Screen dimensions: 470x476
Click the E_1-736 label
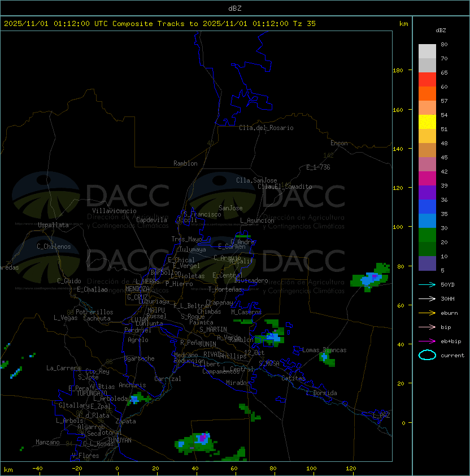(x=318, y=167)
